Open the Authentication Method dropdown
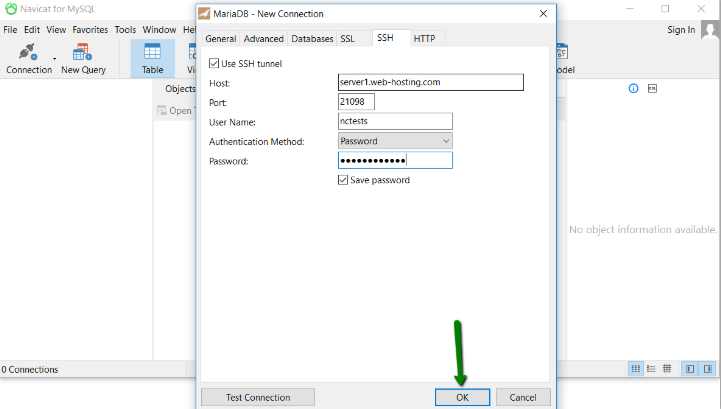This screenshot has height=409, width=721. coord(395,141)
